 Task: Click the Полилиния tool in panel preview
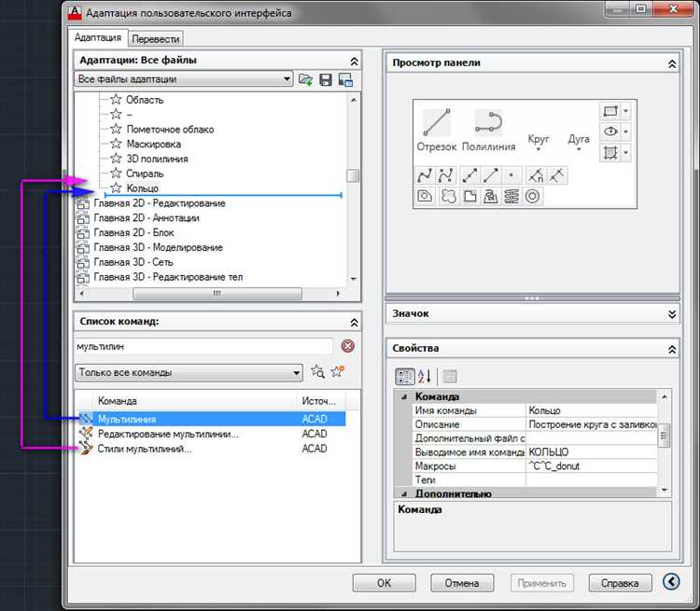pos(488,130)
